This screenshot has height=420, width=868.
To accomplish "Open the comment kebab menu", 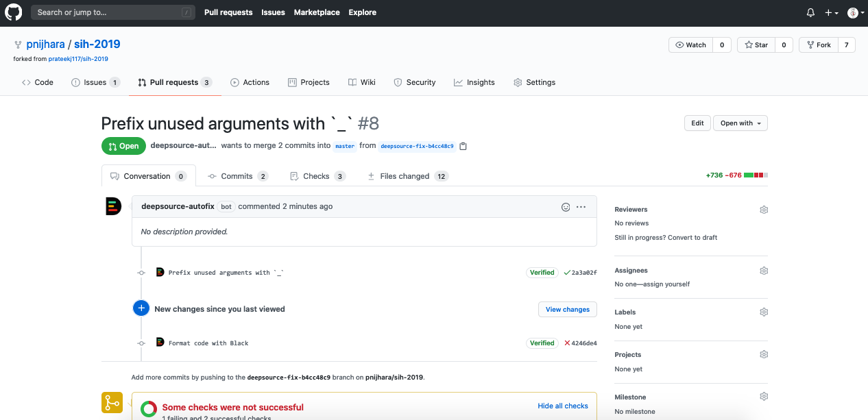I will tap(580, 206).
